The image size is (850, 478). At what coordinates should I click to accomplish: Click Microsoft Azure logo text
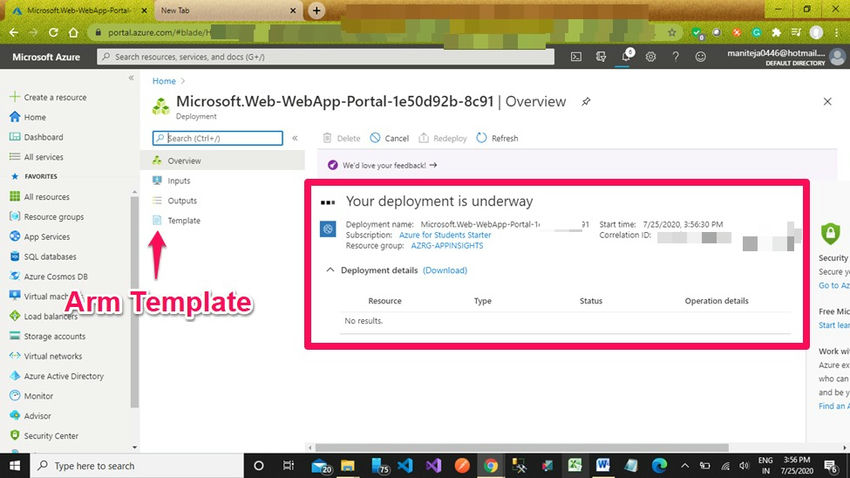click(46, 57)
